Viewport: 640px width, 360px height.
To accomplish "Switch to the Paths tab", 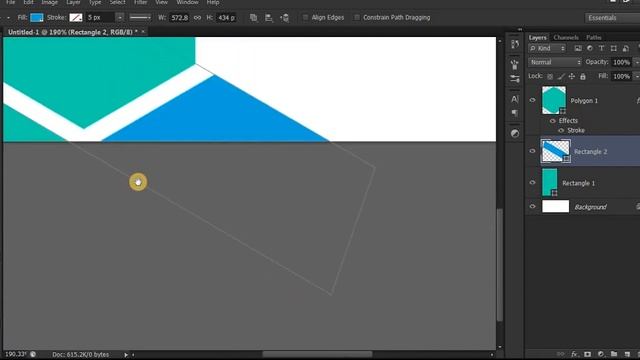I will point(593,38).
